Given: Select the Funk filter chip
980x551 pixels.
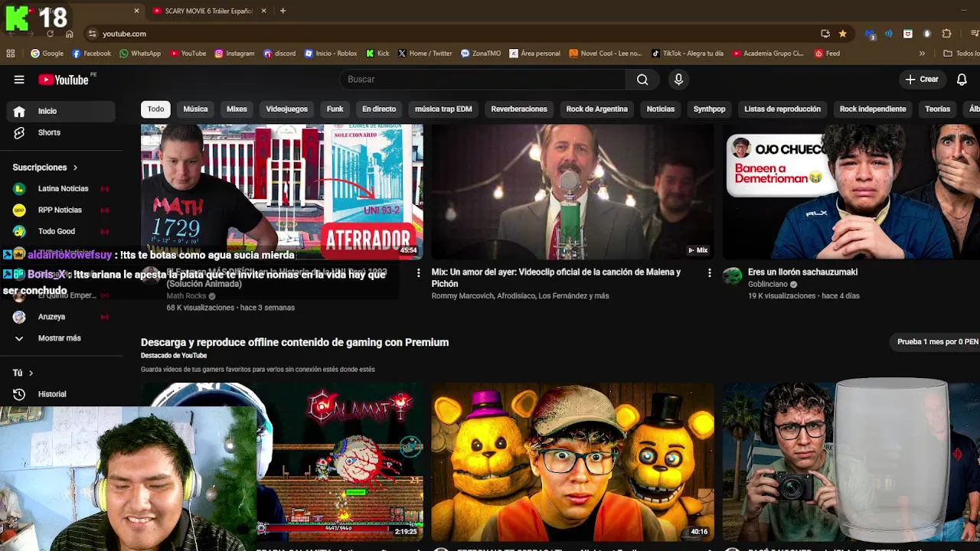Looking at the screenshot, I should (x=335, y=109).
